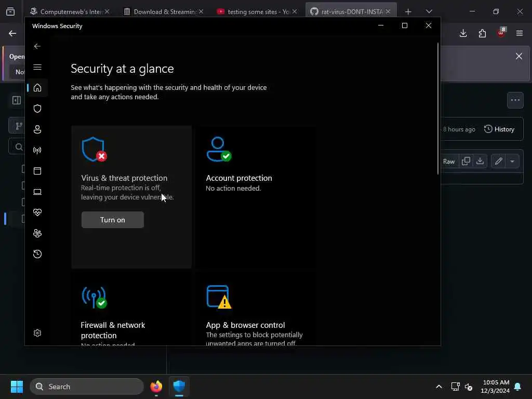Close the Computernewb's Internet tab
The image size is (532, 399).
(x=107, y=11)
